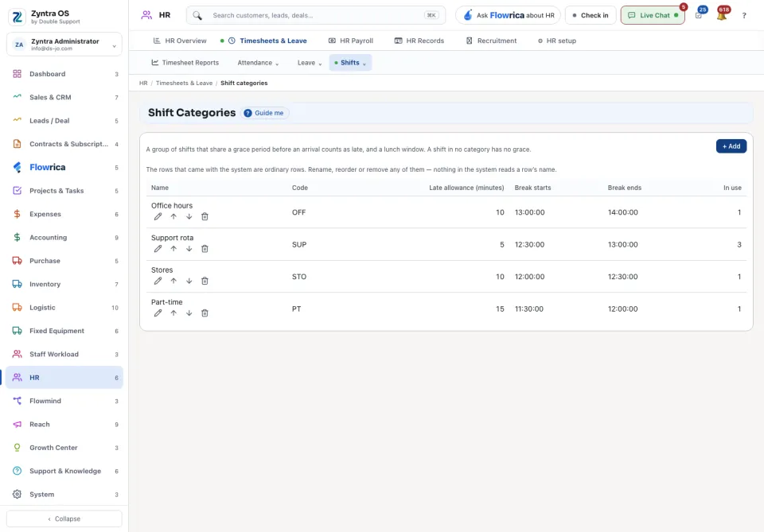764x532 pixels.
Task: Select HR module in the sidebar
Action: click(x=64, y=378)
